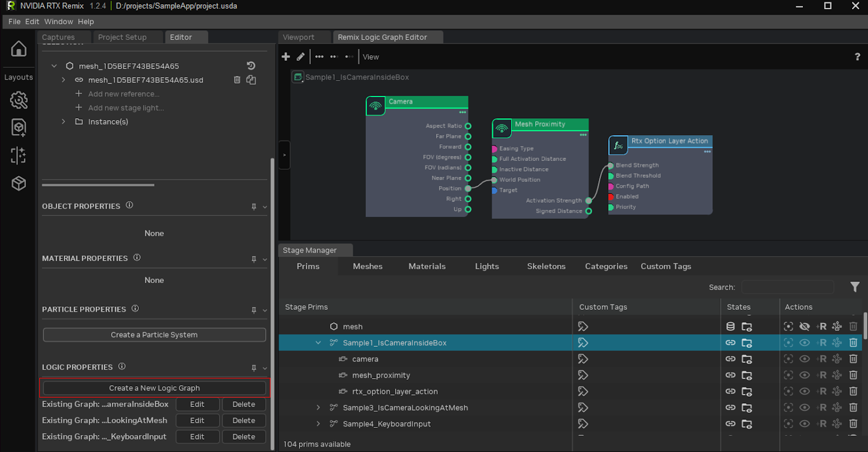
Task: Open the Home layout icon in sidebar
Action: tap(18, 49)
